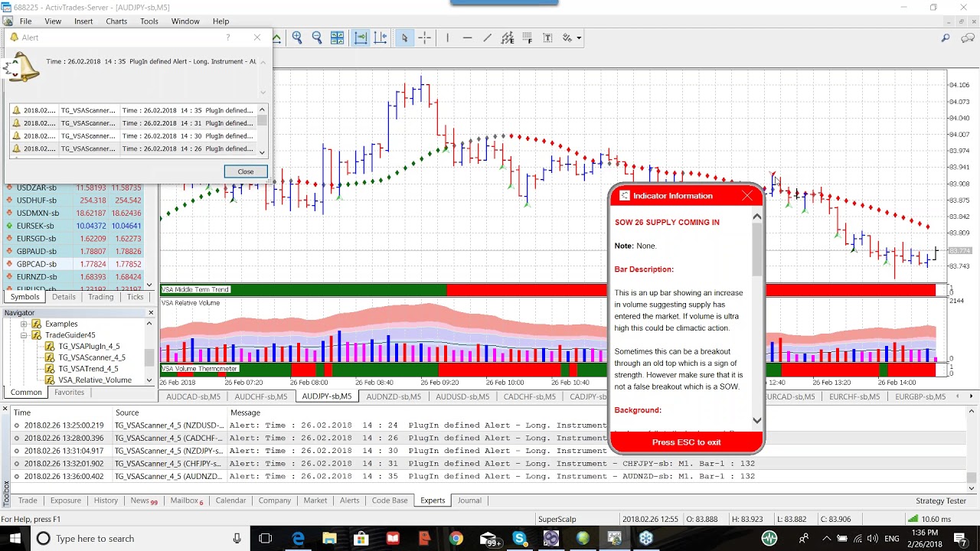Open Skype from taskbar
980x551 pixels.
click(x=519, y=538)
